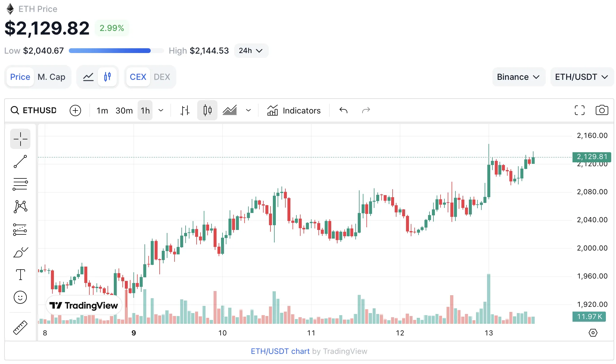Select the crosshair cursor tool
This screenshot has height=364, width=616.
(20, 139)
